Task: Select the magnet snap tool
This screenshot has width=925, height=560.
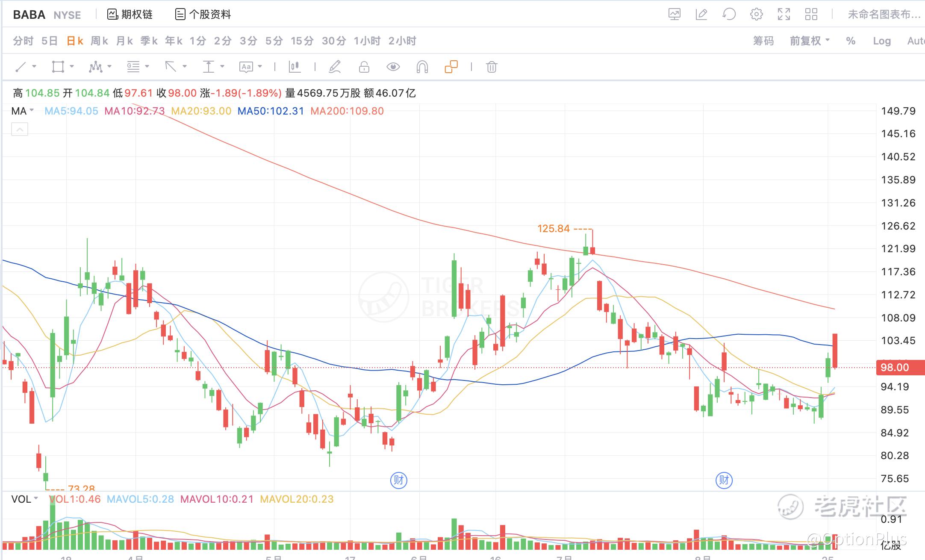Action: 422,67
